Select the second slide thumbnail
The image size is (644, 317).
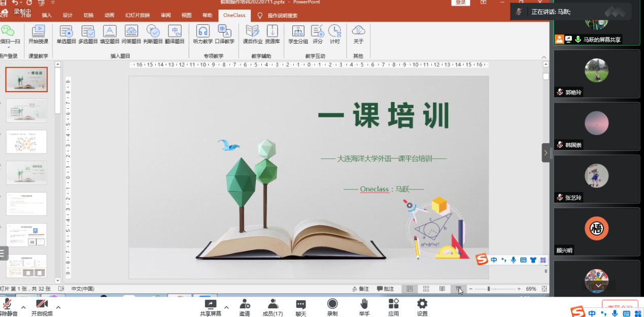[26, 110]
